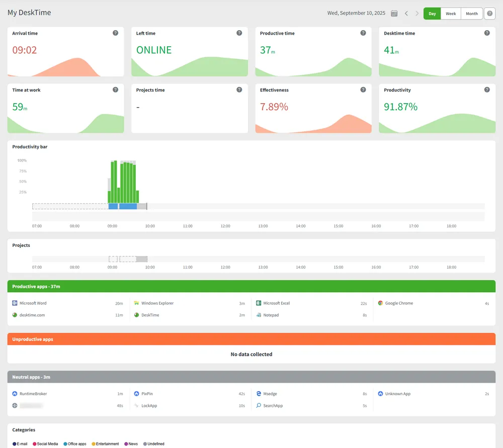The height and width of the screenshot is (448, 503).
Task: Select the Day view button
Action: (x=432, y=14)
